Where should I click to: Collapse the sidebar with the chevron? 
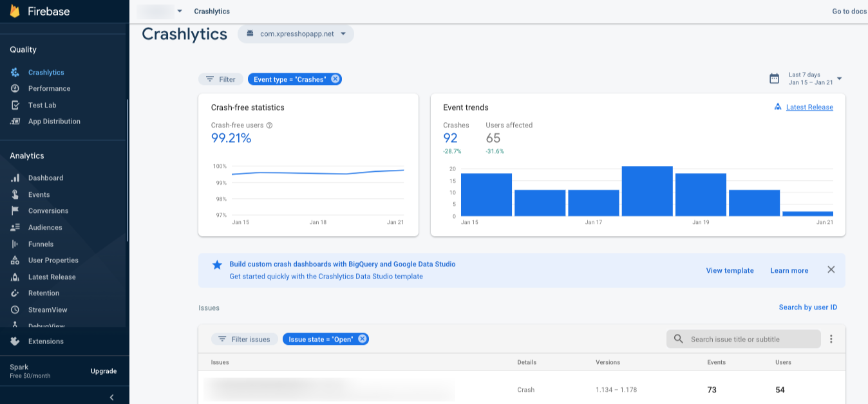111,398
